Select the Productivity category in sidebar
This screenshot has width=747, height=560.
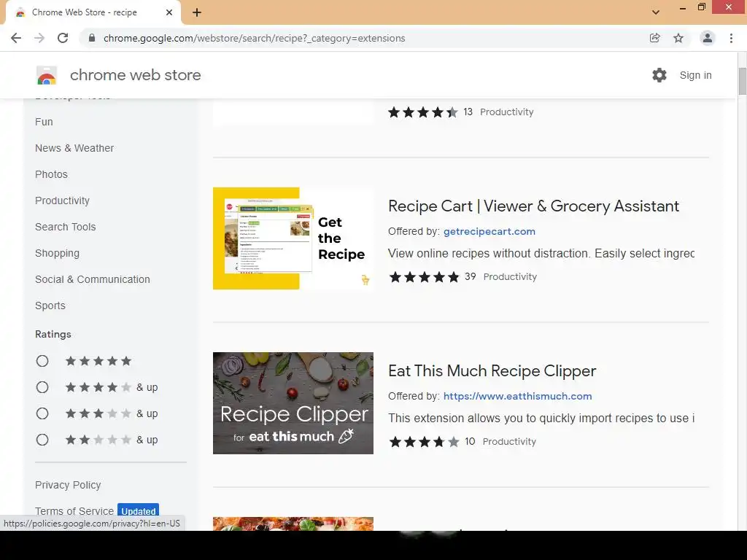[x=63, y=201]
